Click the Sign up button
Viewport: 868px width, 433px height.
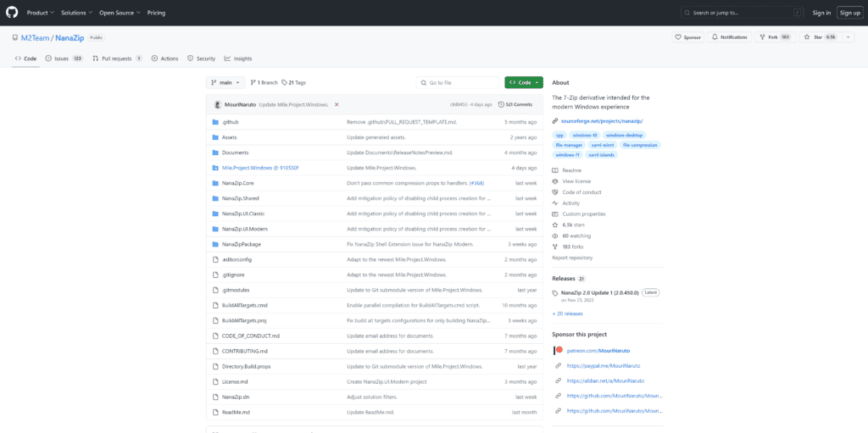[x=849, y=13]
